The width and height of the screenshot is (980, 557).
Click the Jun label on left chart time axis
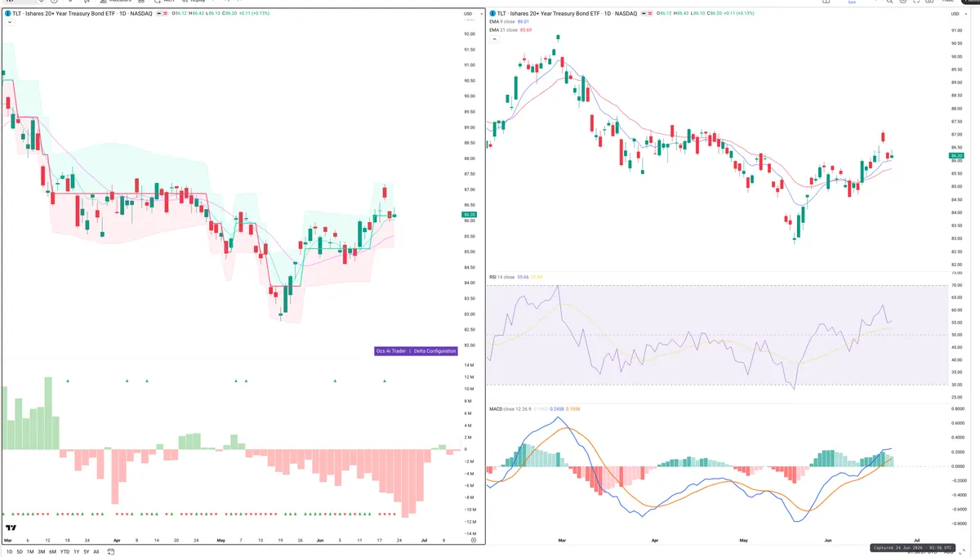pos(319,541)
